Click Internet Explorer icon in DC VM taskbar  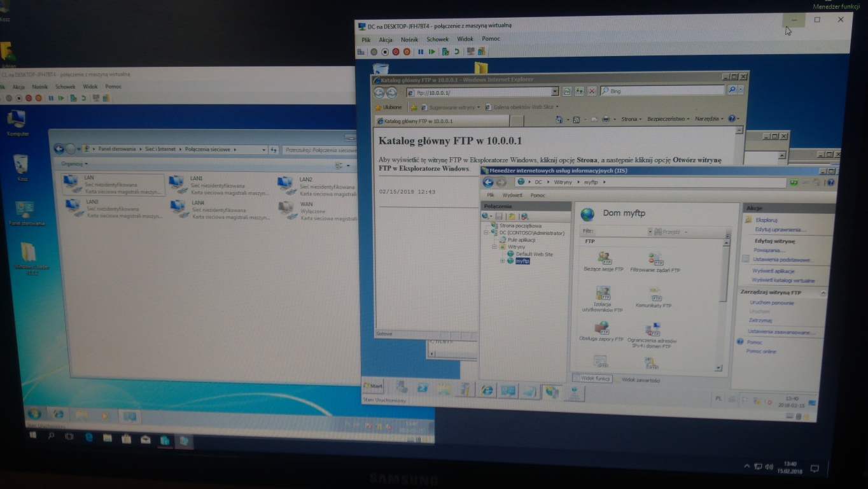click(487, 390)
